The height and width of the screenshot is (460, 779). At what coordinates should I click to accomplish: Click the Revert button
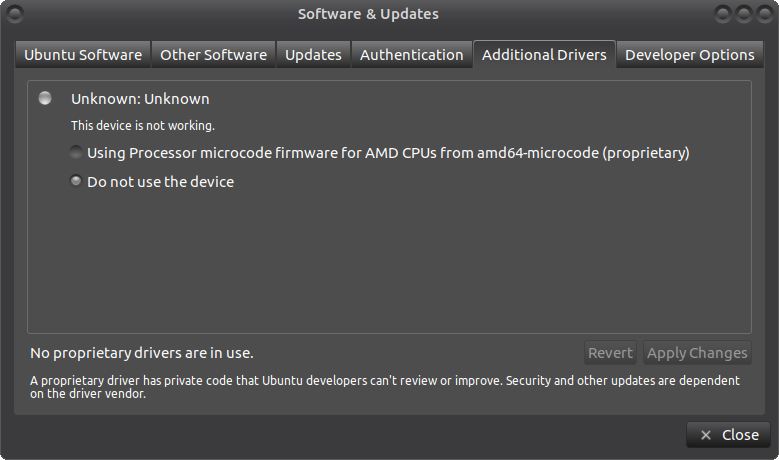(610, 353)
